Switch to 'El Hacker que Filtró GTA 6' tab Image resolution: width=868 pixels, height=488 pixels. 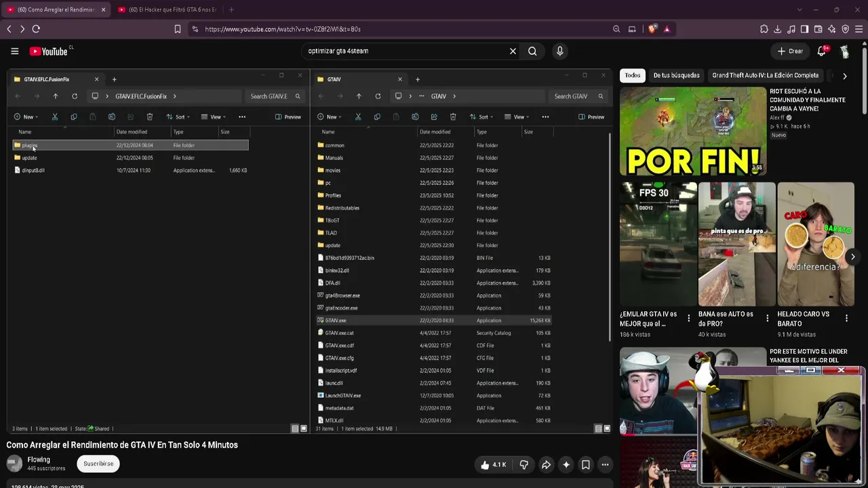pyautogui.click(x=166, y=9)
